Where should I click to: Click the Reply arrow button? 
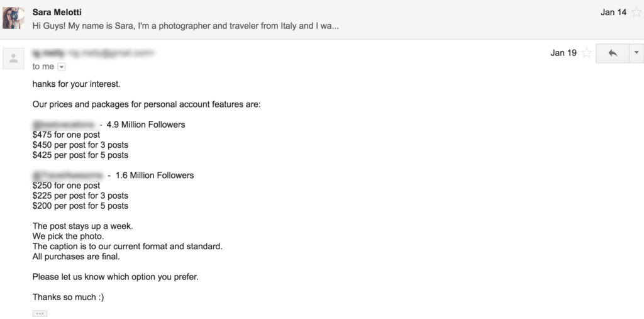[613, 53]
